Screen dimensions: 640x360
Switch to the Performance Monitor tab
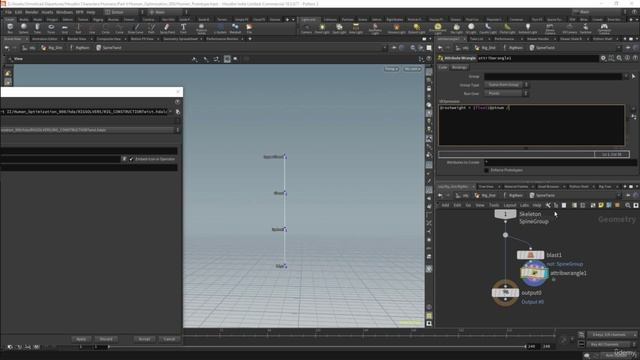pyautogui.click(x=222, y=39)
